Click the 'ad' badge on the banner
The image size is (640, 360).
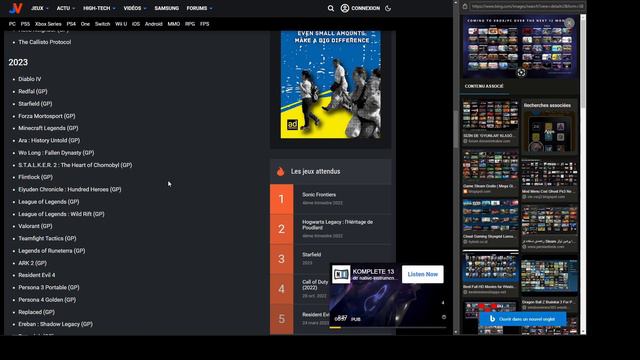292,124
